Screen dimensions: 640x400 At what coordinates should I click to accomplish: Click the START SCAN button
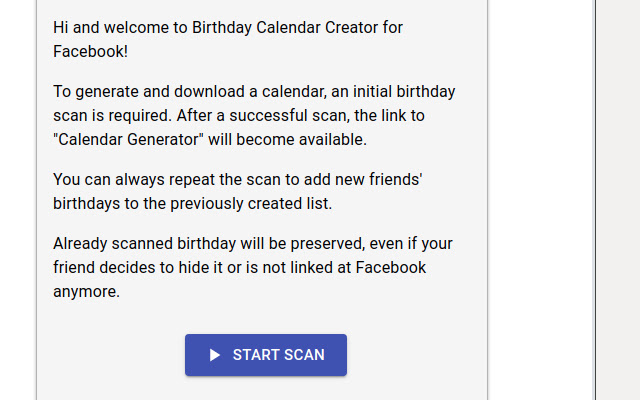click(x=266, y=355)
